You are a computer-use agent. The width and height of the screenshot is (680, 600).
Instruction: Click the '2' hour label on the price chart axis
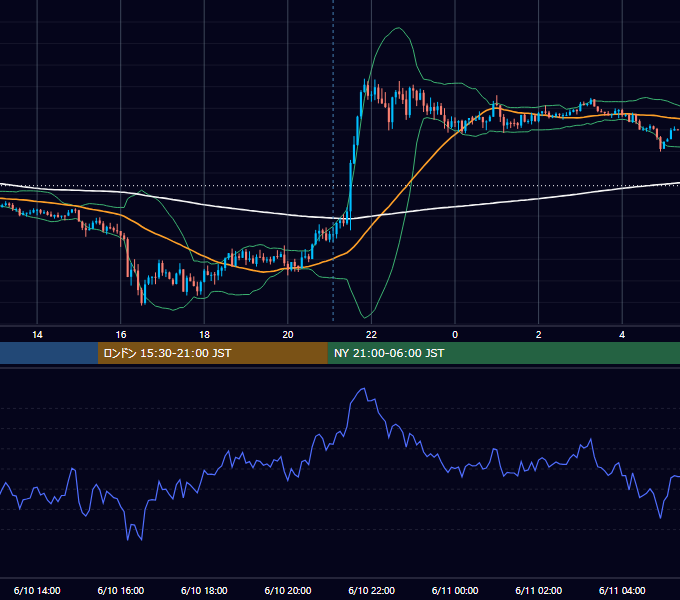pyautogui.click(x=539, y=335)
